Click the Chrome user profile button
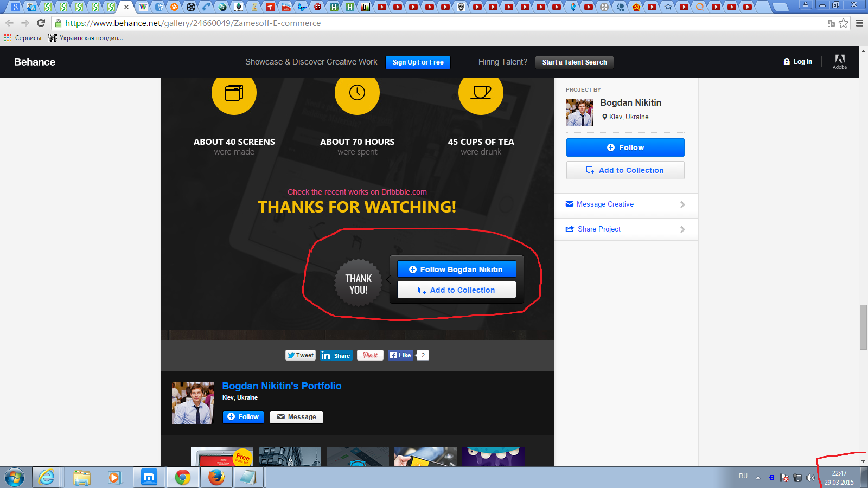This screenshot has height=488, width=868. click(806, 5)
